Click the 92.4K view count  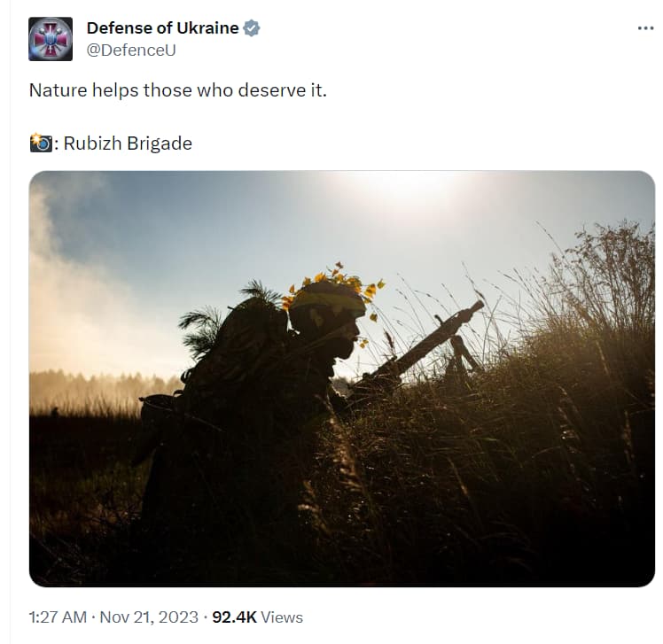234,617
